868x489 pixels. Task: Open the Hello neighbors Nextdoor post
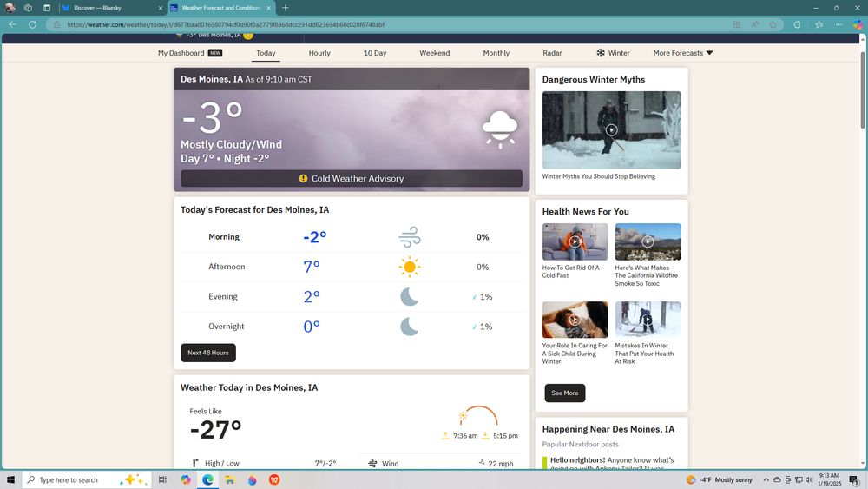[x=612, y=464]
